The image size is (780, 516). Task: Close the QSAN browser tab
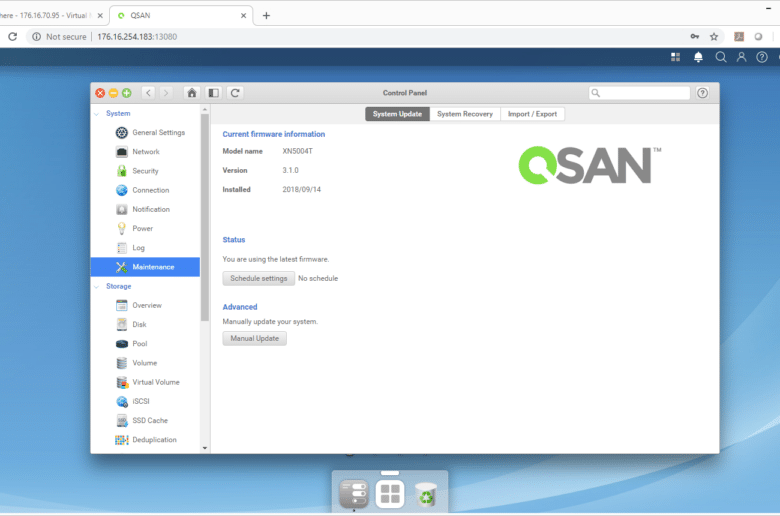coord(243,15)
